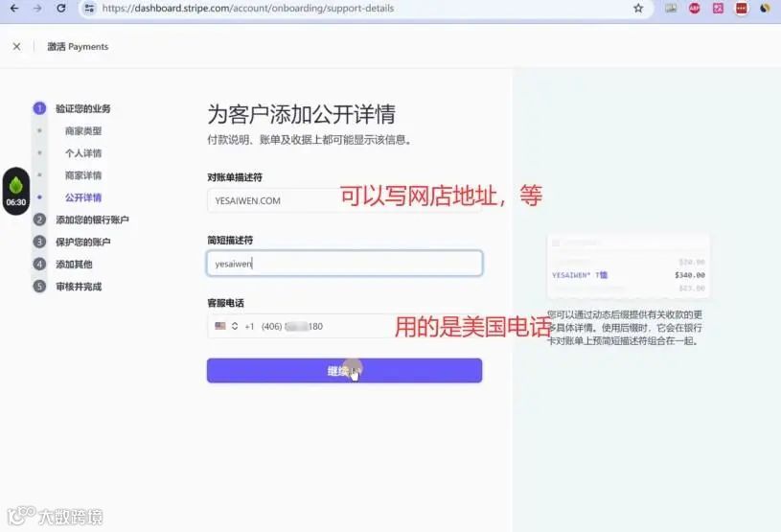
Task: Bookmark this page with the star icon
Action: click(x=638, y=8)
